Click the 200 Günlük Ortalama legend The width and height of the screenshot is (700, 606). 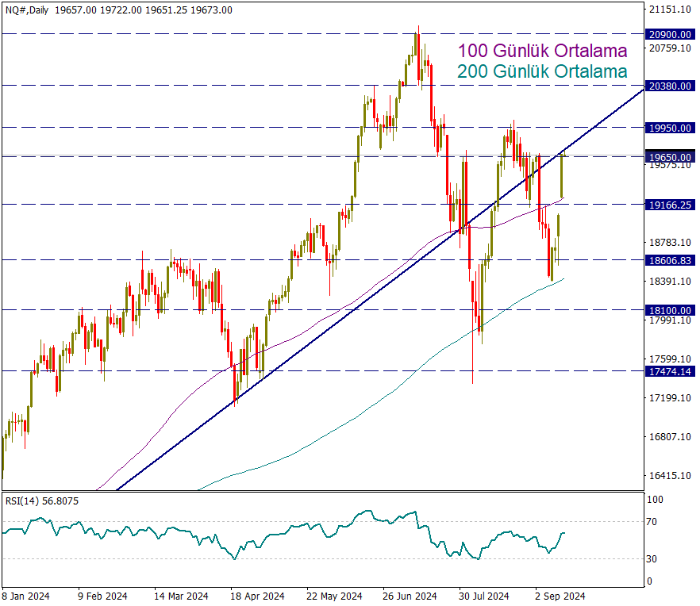coord(542,71)
